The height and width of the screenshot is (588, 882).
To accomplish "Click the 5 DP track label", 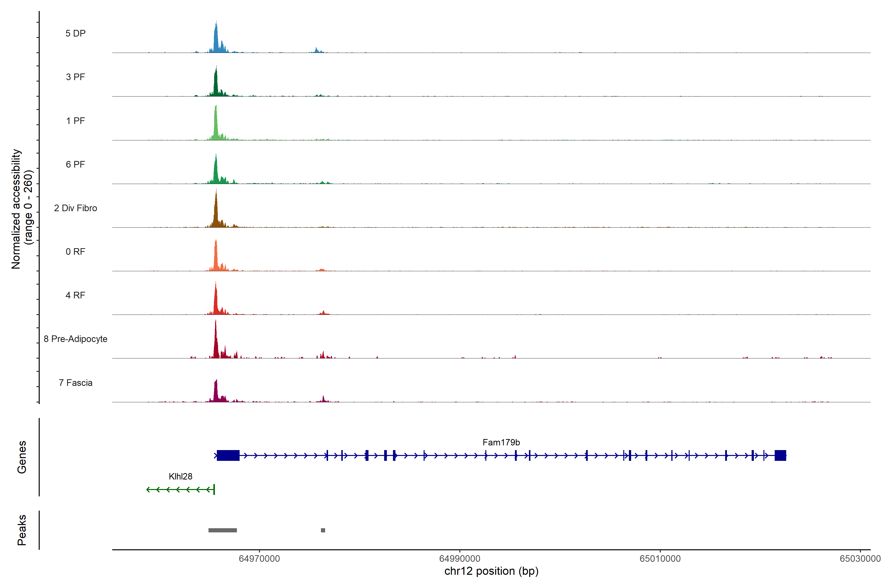I will point(75,33).
